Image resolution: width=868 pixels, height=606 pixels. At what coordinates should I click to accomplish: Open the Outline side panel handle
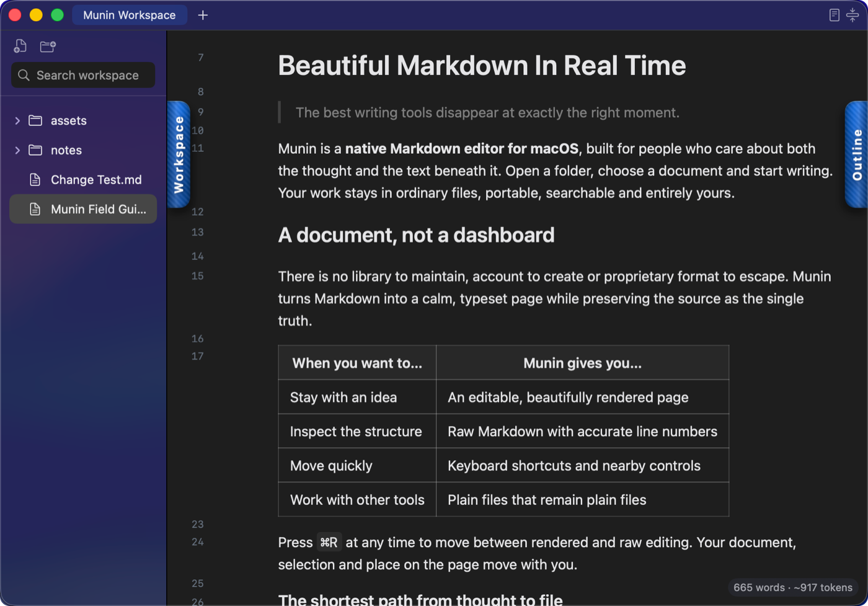click(857, 154)
